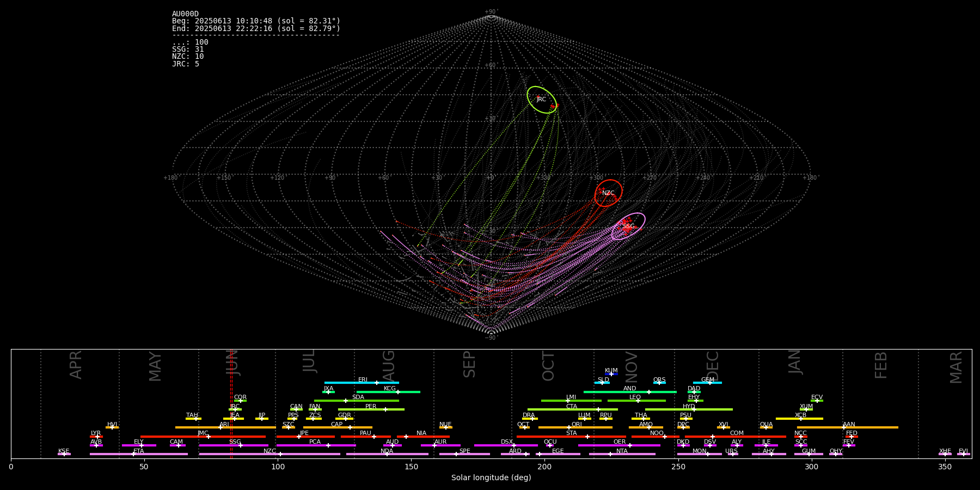Click the 'Beg: 20250613 10:10:48' line
Image resolution: width=980 pixels, height=490 pixels.
point(256,21)
